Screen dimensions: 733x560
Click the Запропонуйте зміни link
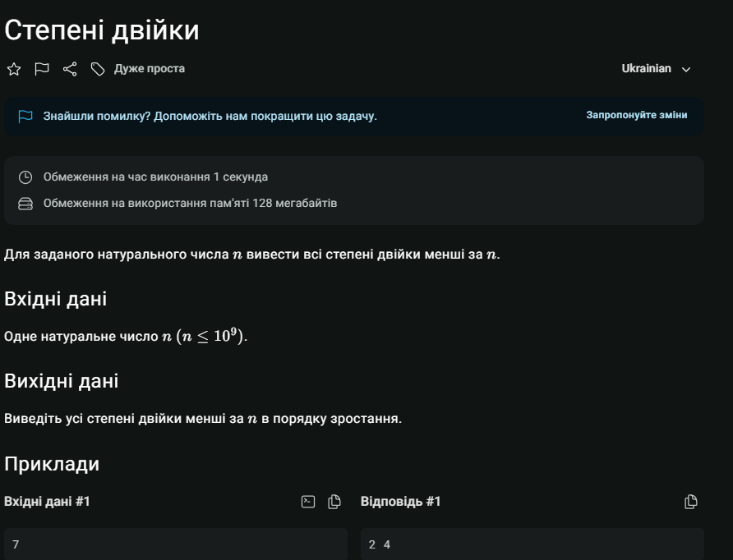tap(637, 115)
